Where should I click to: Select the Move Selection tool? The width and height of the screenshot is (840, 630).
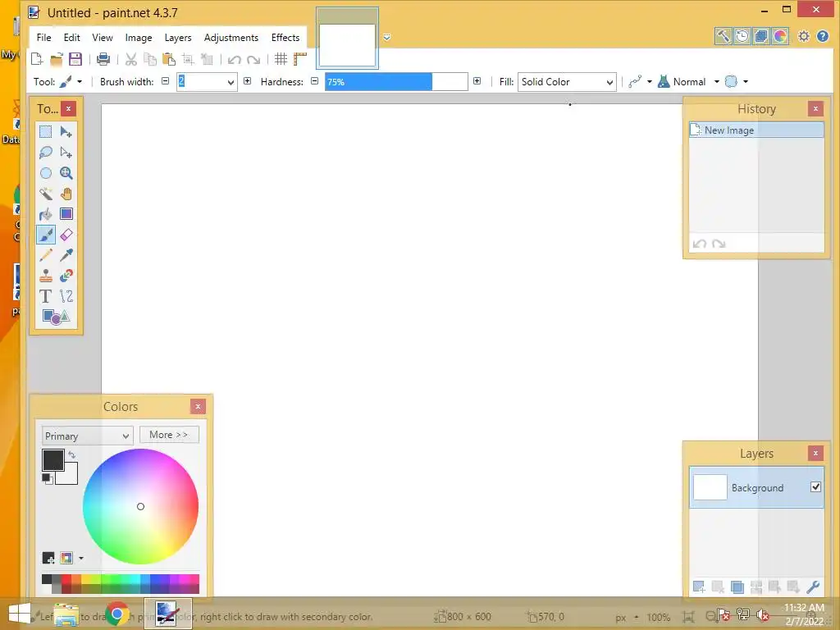pyautogui.click(x=66, y=152)
